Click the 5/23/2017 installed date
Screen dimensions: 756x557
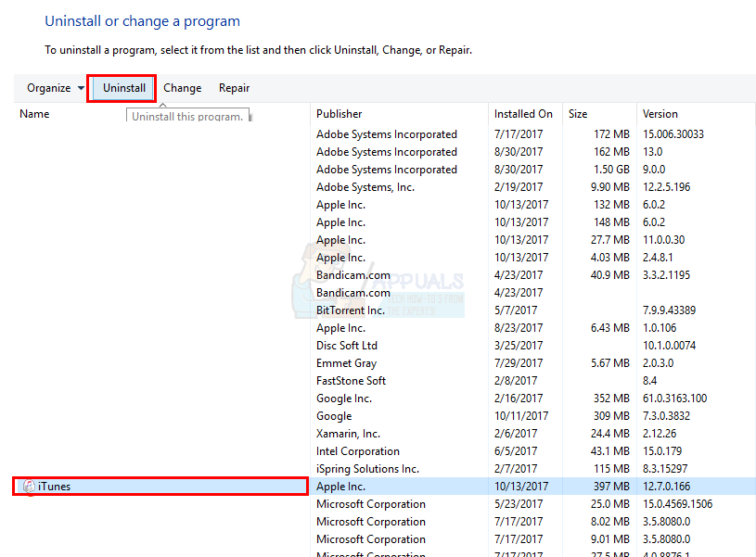coord(519,504)
